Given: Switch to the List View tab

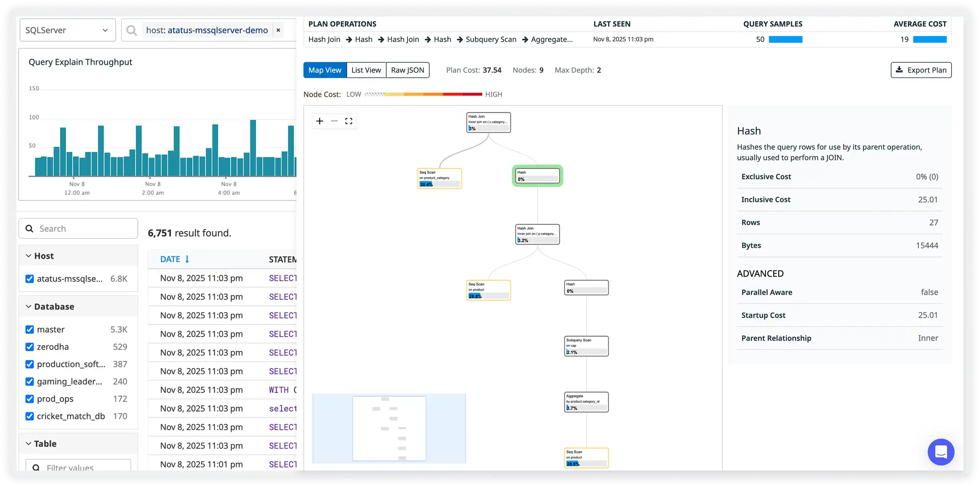Looking at the screenshot, I should pyautogui.click(x=366, y=70).
